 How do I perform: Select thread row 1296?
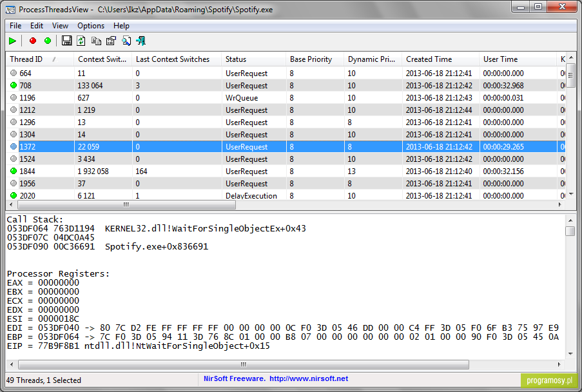[285, 122]
